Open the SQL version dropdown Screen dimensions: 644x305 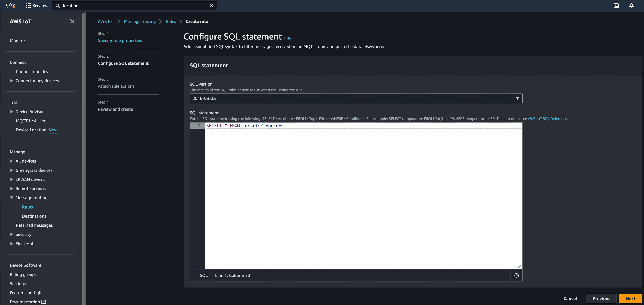coord(356,98)
